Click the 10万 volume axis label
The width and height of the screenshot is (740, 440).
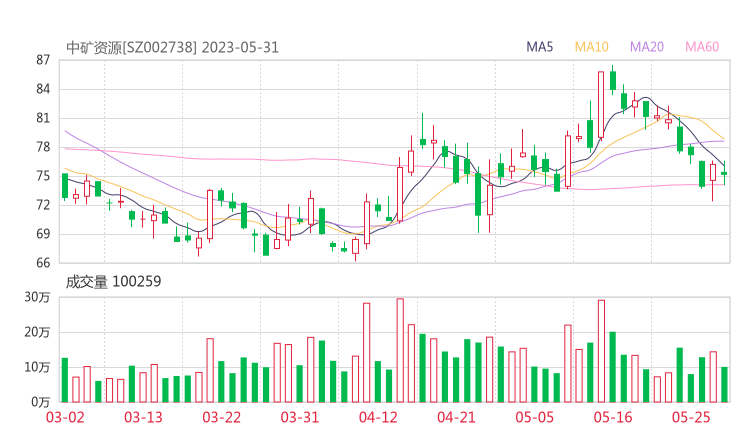[37, 367]
